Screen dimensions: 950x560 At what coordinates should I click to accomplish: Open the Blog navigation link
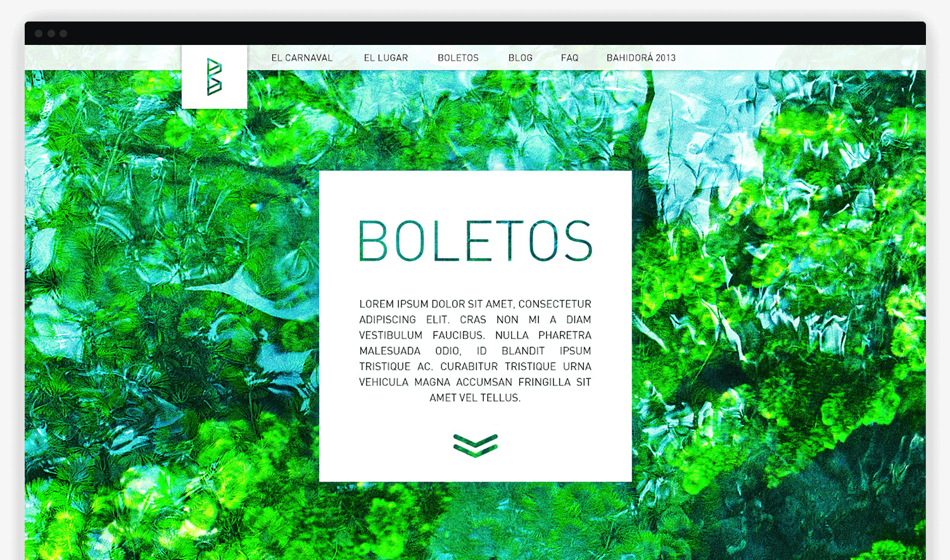coord(520,58)
